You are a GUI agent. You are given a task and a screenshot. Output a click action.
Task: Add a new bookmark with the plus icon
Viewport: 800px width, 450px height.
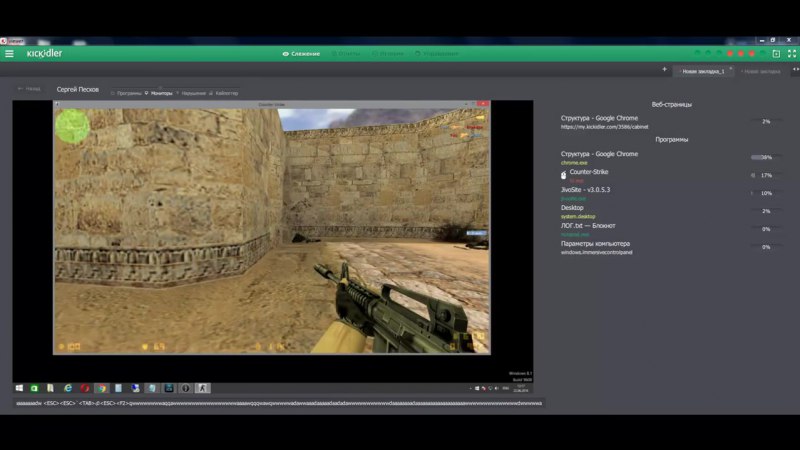(x=664, y=69)
